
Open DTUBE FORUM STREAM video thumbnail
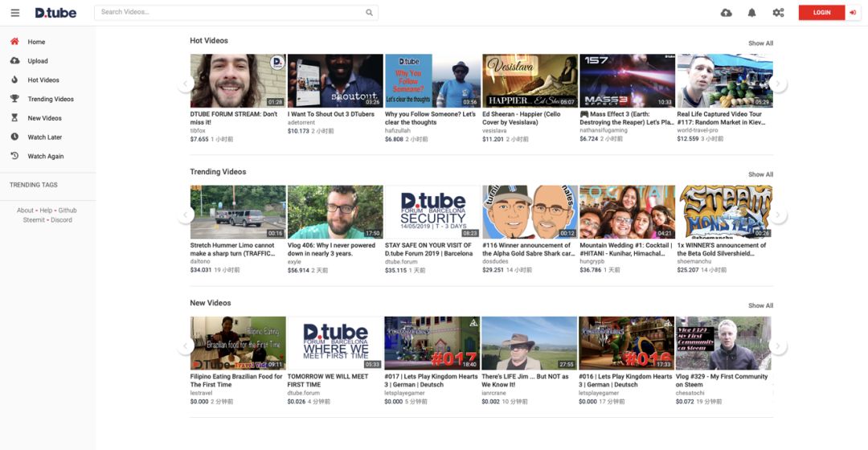238,81
